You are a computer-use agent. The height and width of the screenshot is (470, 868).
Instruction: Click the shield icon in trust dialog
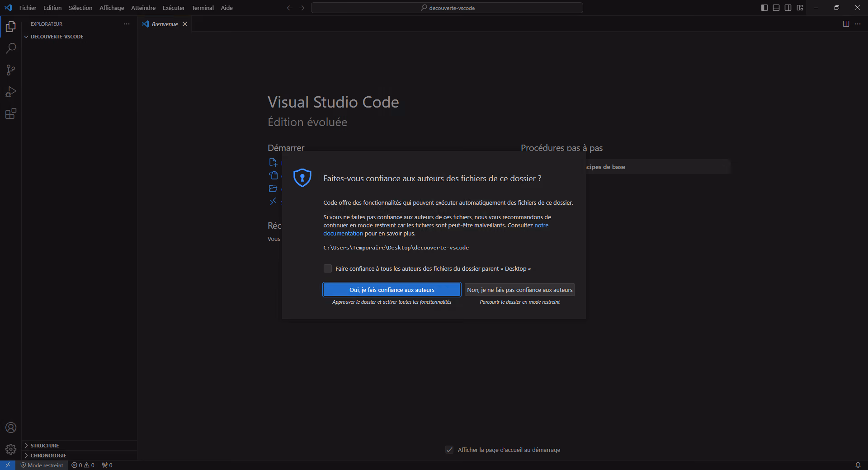[302, 178]
